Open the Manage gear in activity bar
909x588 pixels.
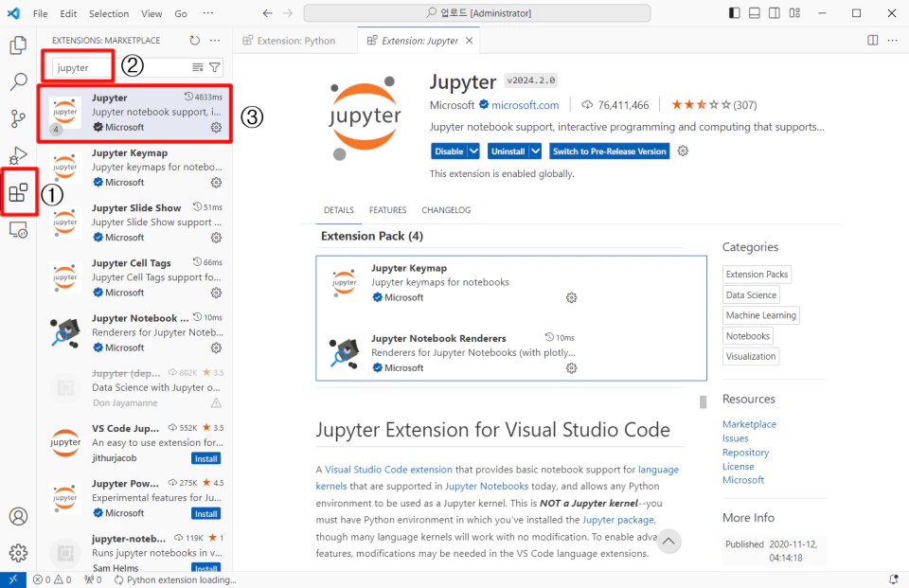[x=18, y=553]
